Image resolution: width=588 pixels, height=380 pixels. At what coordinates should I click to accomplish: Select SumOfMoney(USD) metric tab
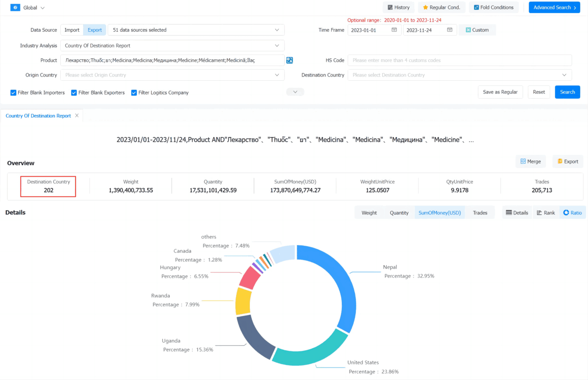[x=439, y=212]
